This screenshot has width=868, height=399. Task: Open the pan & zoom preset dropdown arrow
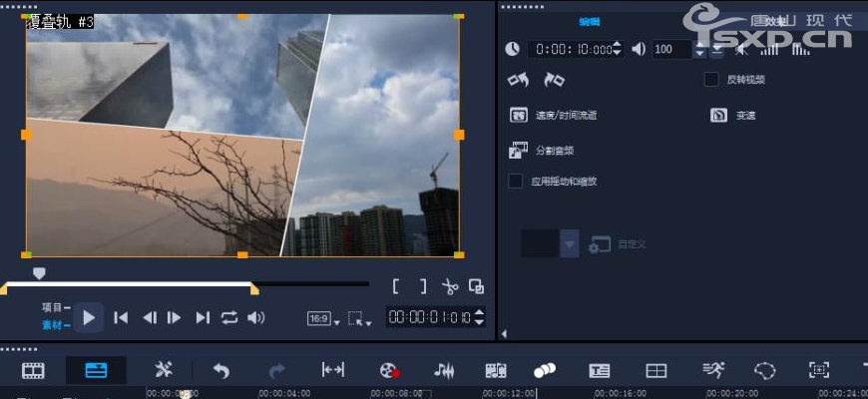click(570, 244)
